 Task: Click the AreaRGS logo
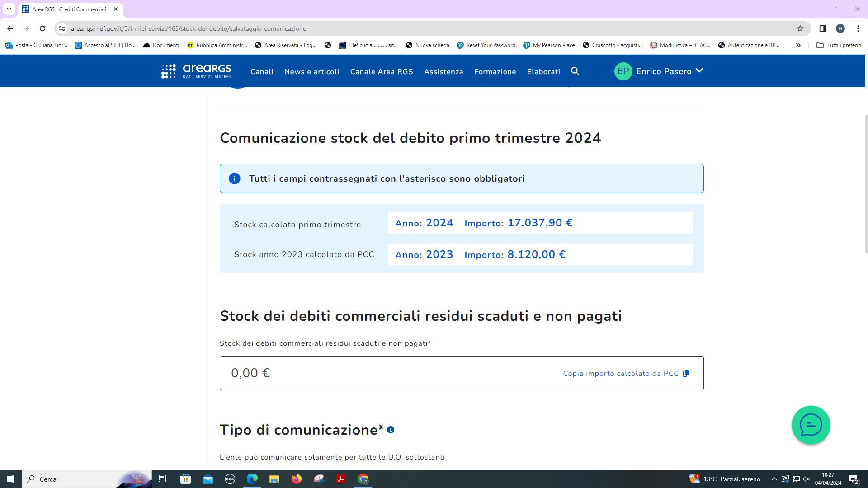pos(197,71)
